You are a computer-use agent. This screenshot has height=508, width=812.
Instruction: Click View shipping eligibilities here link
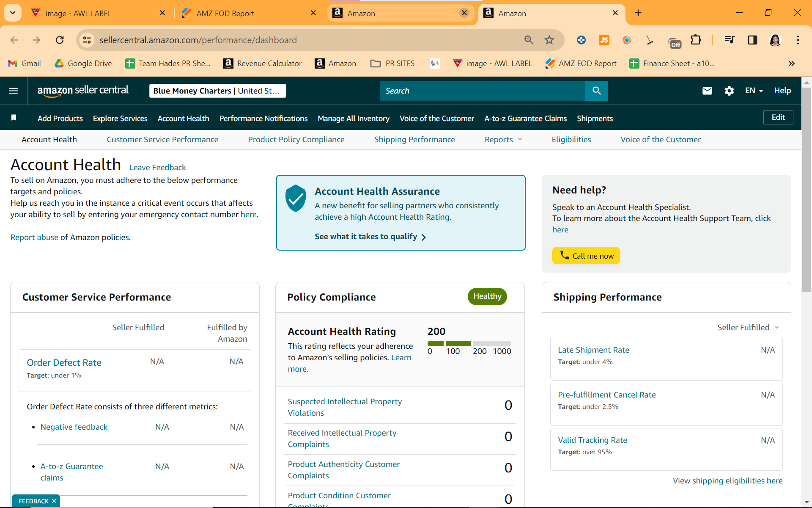727,481
